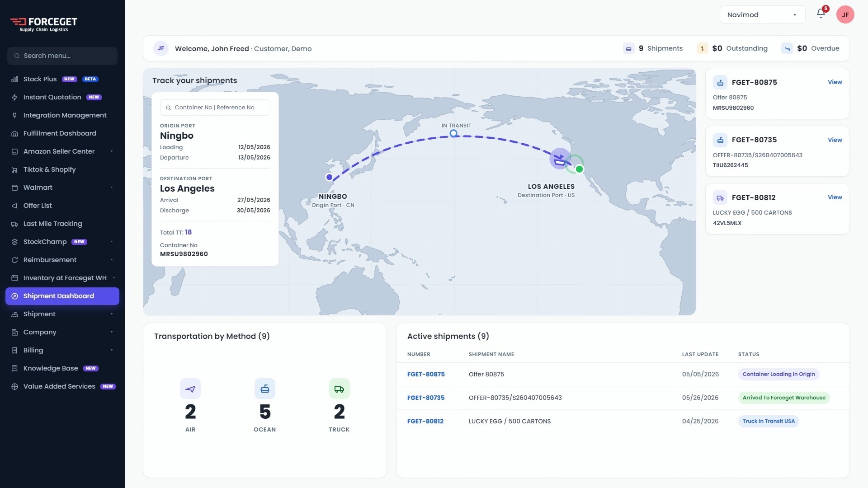Select the Truck transport method icon

(339, 389)
